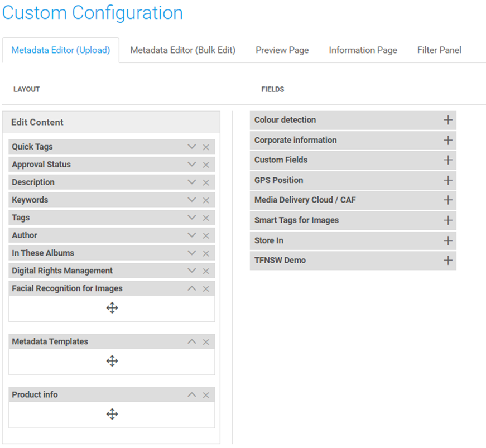The width and height of the screenshot is (486, 448).
Task: Switch to the Preview Page tab
Action: tap(282, 50)
